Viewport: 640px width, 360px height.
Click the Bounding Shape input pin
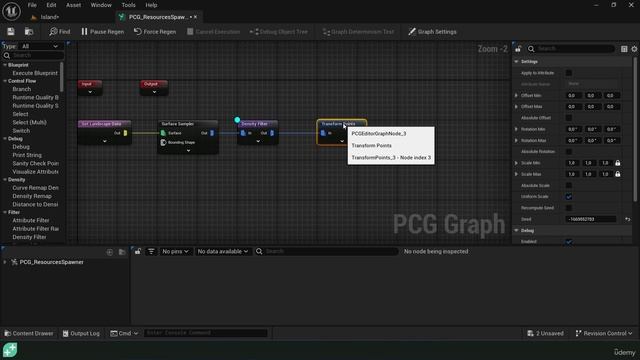(163, 142)
